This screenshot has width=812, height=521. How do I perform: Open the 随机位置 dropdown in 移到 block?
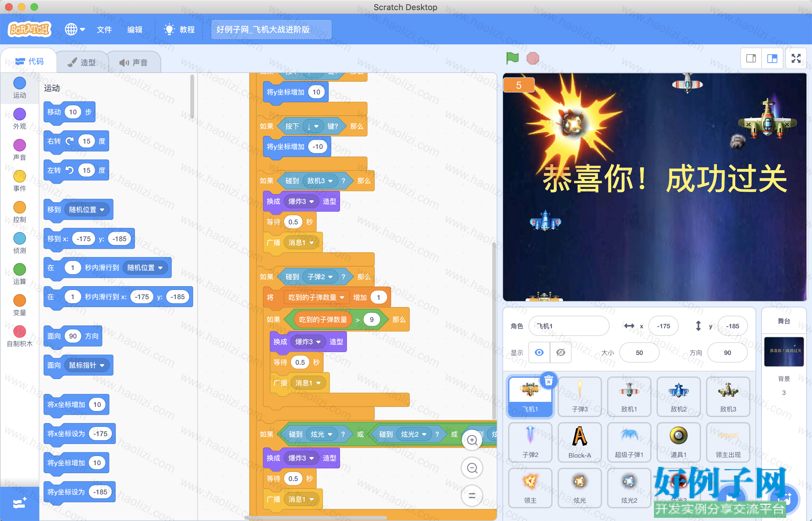[87, 210]
